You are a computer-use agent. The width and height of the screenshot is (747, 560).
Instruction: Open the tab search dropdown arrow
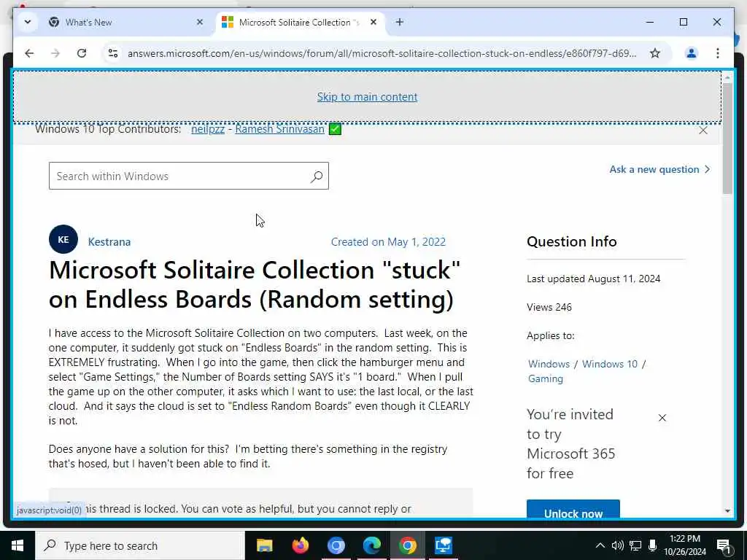point(28,22)
